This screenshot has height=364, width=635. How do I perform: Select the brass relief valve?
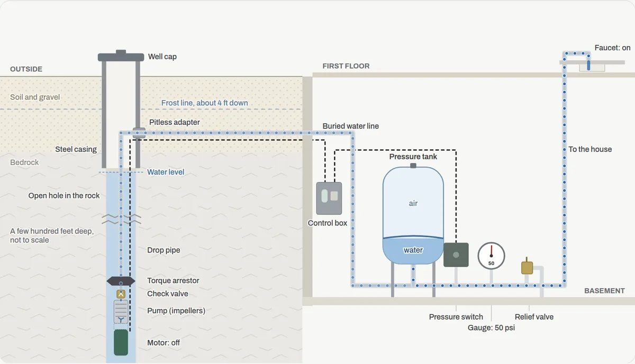527,267
